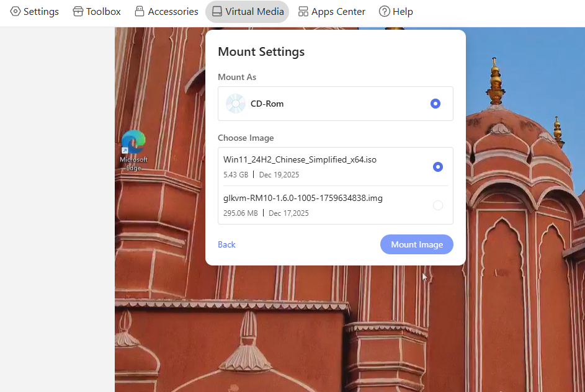The width and height of the screenshot is (585, 392).
Task: Click the Back link
Action: tap(226, 244)
